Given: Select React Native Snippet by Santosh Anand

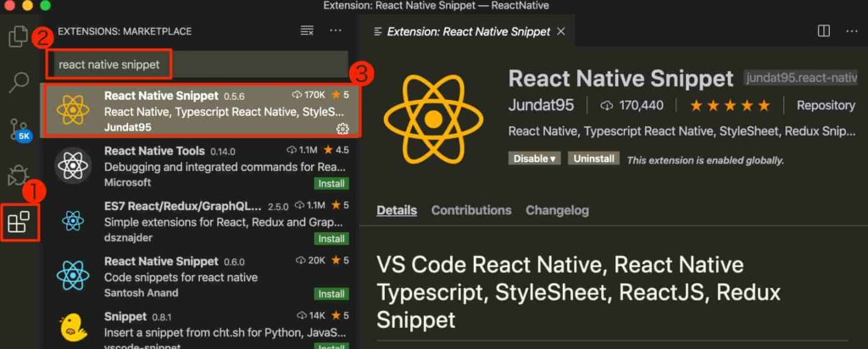Looking at the screenshot, I should [201, 276].
